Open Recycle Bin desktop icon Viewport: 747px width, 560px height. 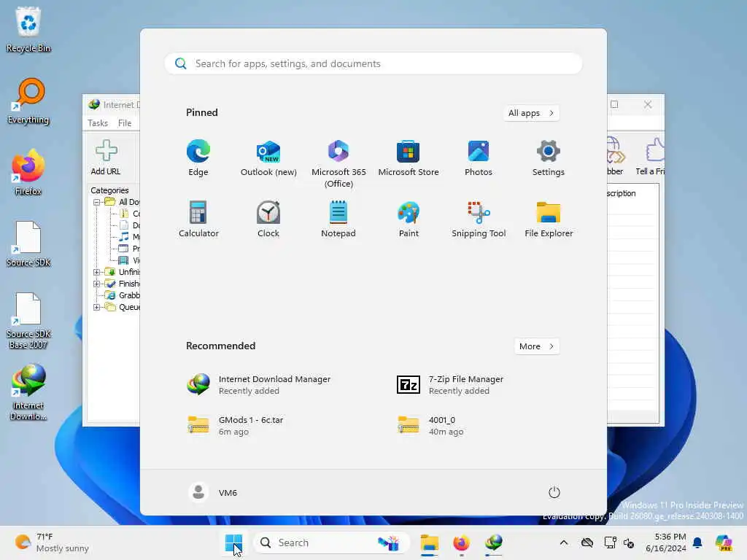point(28,29)
